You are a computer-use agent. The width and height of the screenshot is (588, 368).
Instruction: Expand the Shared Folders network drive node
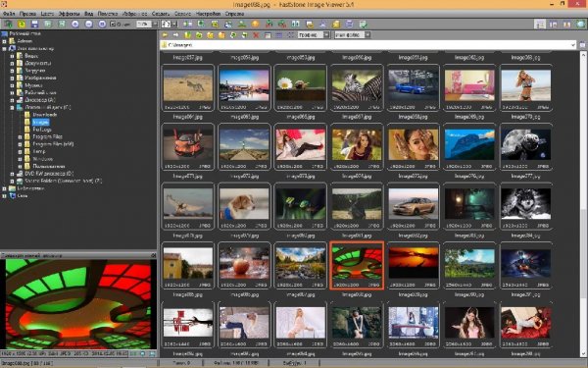click(12, 182)
